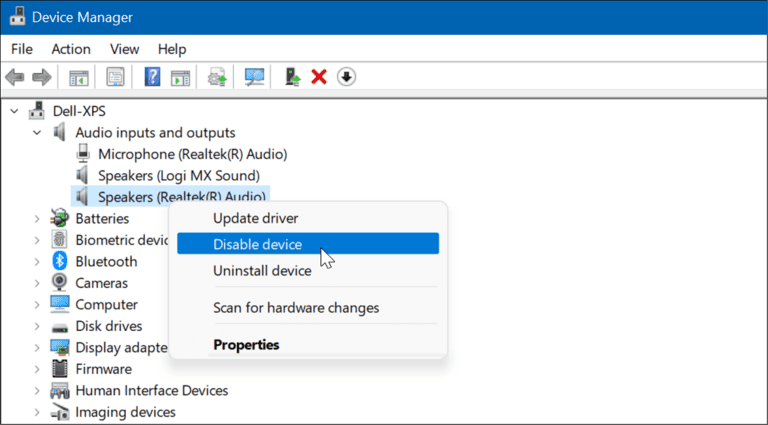Click the red X Uninstall device icon

319,77
